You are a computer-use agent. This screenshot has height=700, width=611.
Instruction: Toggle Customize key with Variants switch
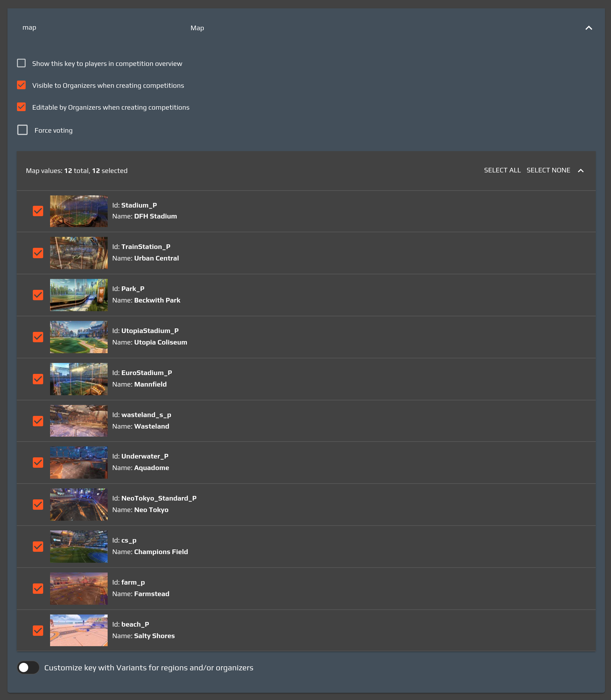pos(28,667)
